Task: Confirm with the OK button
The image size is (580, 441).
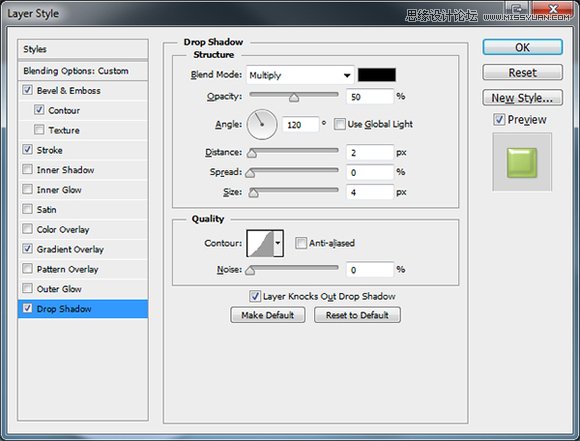Action: tap(522, 47)
